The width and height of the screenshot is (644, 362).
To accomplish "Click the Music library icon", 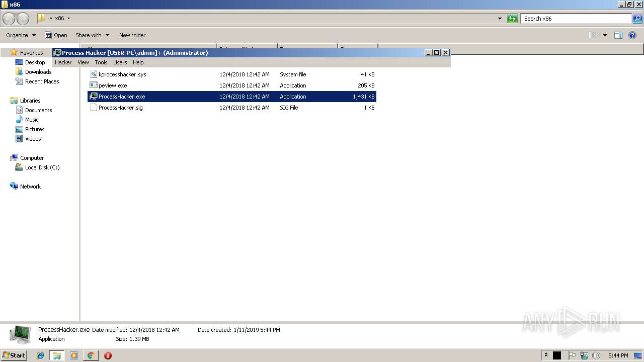I will pos(19,120).
